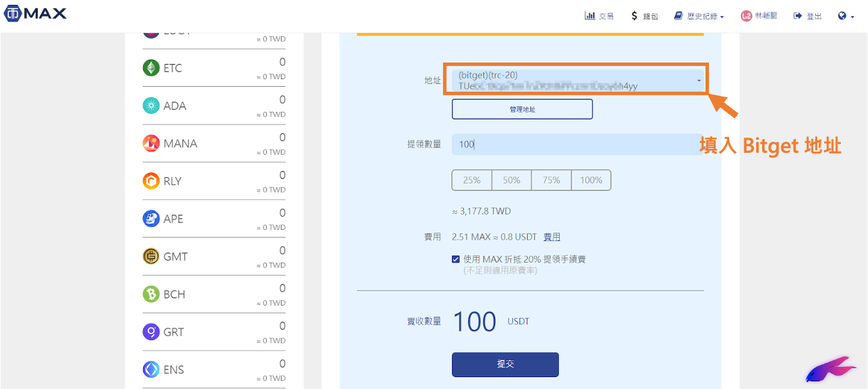Select the ETC coin icon
The height and width of the screenshot is (389, 868).
point(151,68)
